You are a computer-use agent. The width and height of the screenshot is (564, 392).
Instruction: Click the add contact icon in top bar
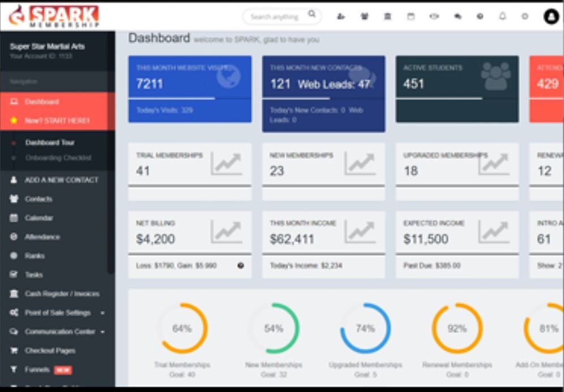[341, 17]
